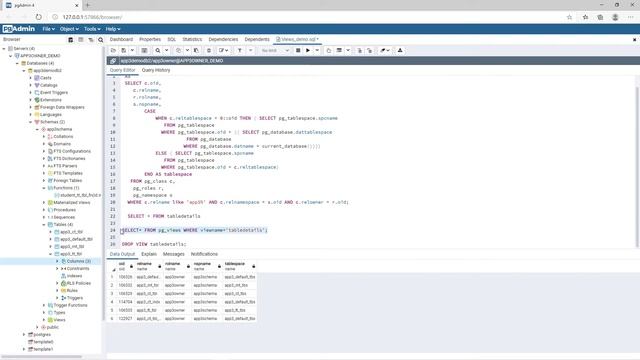The width and height of the screenshot is (640, 360).
Task: Collapse the Tables (4) node
Action: click(x=44, y=224)
